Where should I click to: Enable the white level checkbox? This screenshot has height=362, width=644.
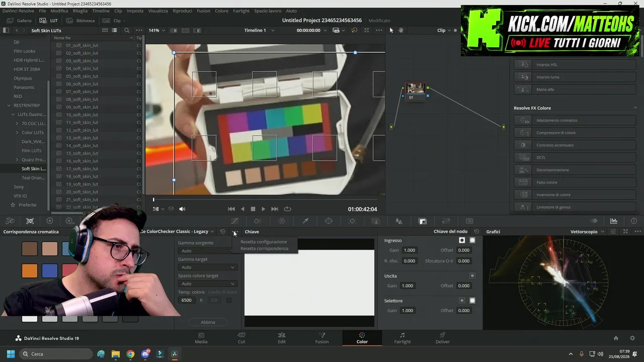(229, 300)
